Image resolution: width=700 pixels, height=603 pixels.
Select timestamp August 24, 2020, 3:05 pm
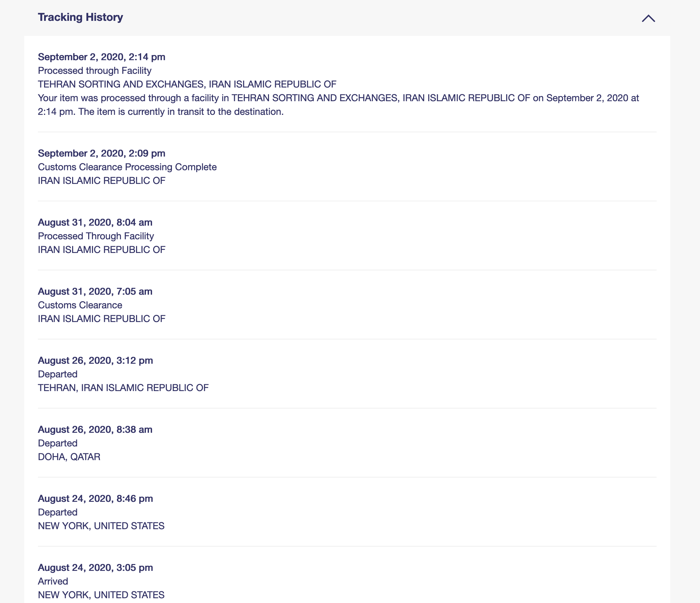tap(95, 567)
